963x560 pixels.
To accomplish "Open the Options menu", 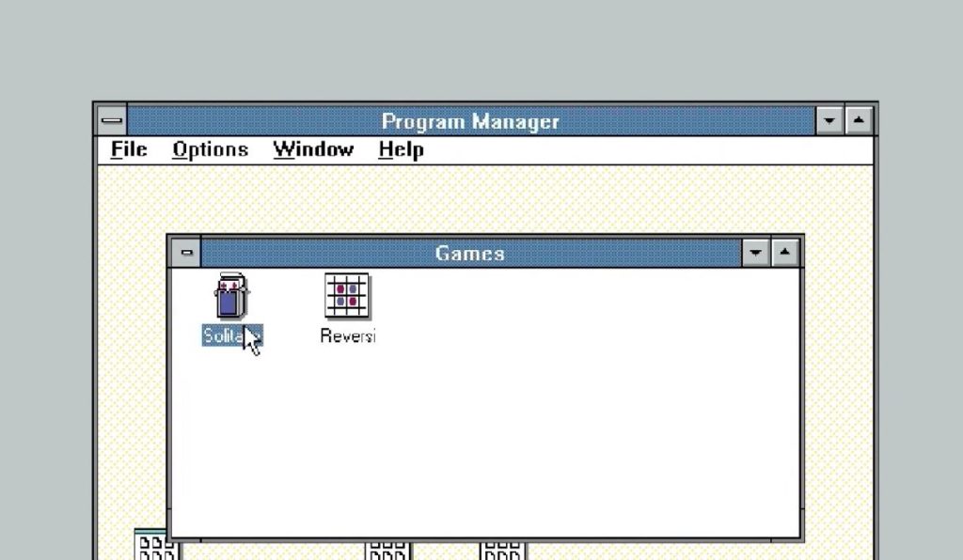I will pyautogui.click(x=210, y=149).
